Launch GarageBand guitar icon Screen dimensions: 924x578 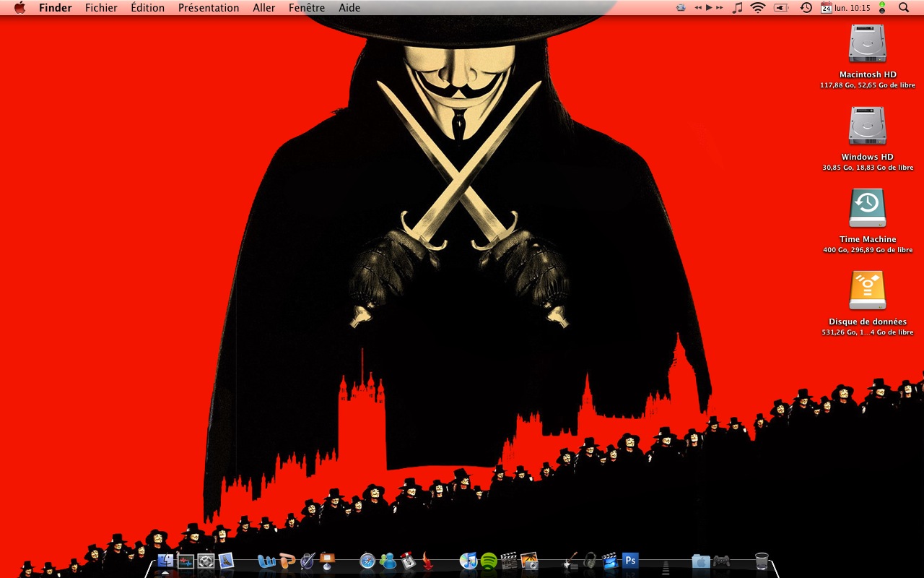click(570, 561)
